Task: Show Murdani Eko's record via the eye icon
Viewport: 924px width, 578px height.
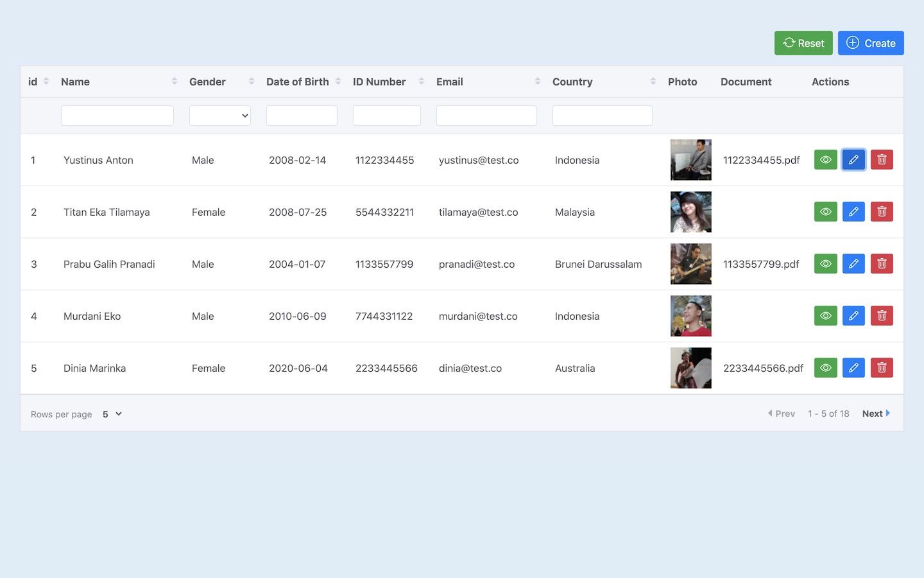Action: point(825,316)
